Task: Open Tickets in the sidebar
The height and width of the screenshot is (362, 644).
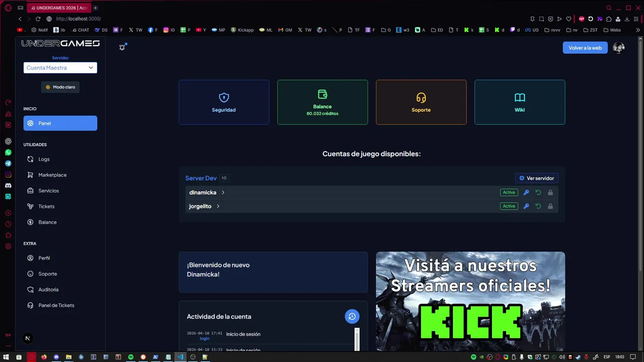Action: 60,207
